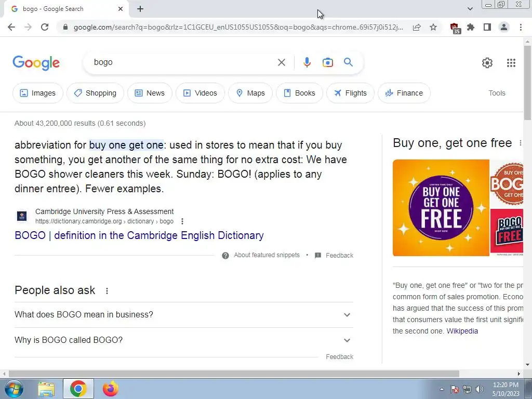The image size is (532, 399).
Task: Search by image with the camera icon
Action: 328,62
